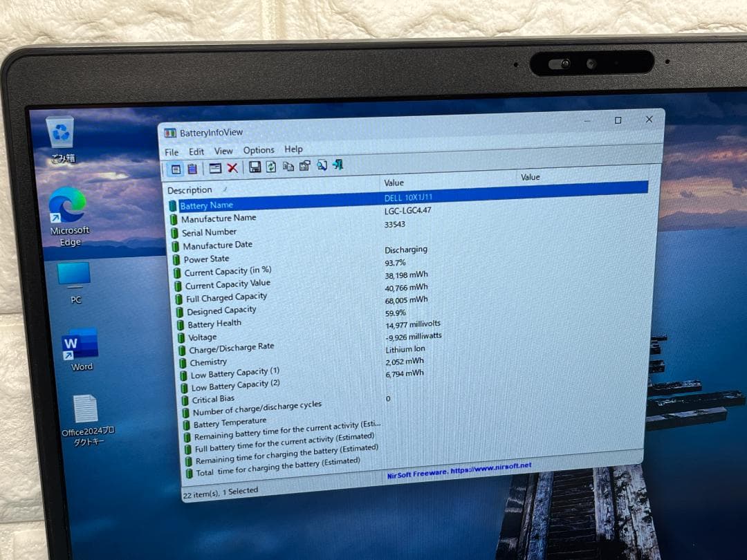Select the Battery Health row

(x=214, y=324)
